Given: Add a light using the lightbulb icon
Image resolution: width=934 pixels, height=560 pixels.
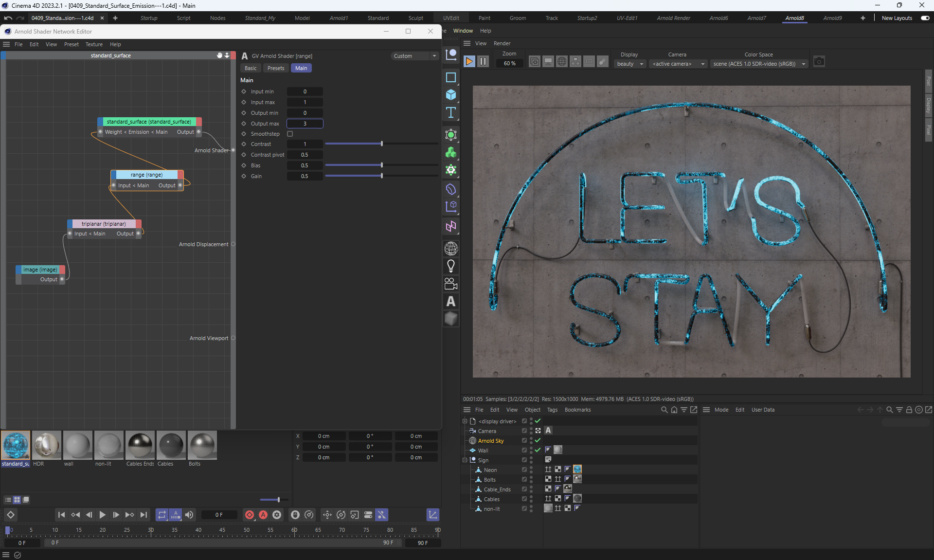Looking at the screenshot, I should click(451, 266).
